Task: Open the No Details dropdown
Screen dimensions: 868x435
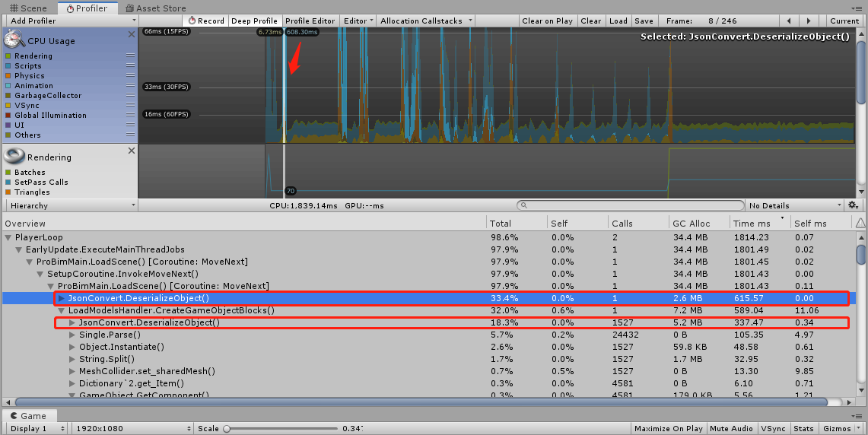Action: pos(795,205)
